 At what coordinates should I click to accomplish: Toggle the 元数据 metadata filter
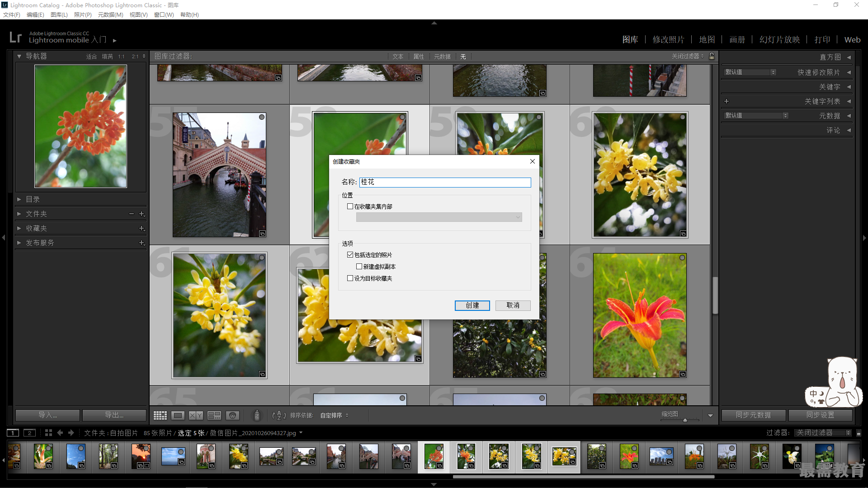point(442,56)
